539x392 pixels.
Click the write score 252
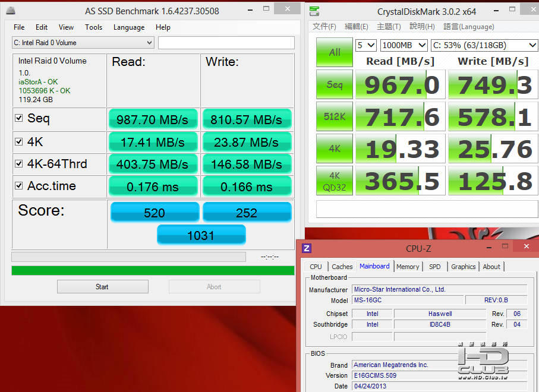click(x=247, y=212)
